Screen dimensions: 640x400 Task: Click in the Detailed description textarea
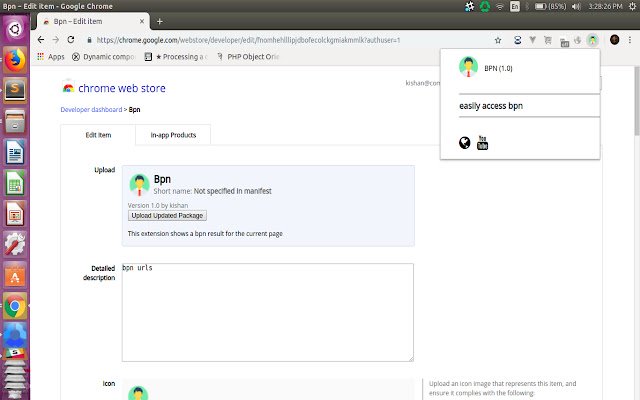[268, 312]
